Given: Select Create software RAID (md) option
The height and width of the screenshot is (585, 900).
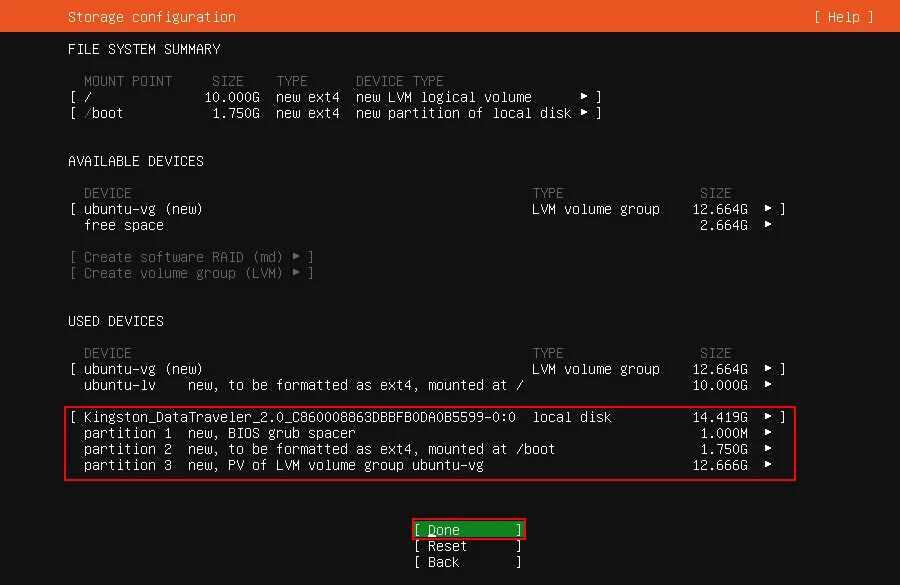Looking at the screenshot, I should (x=191, y=257).
